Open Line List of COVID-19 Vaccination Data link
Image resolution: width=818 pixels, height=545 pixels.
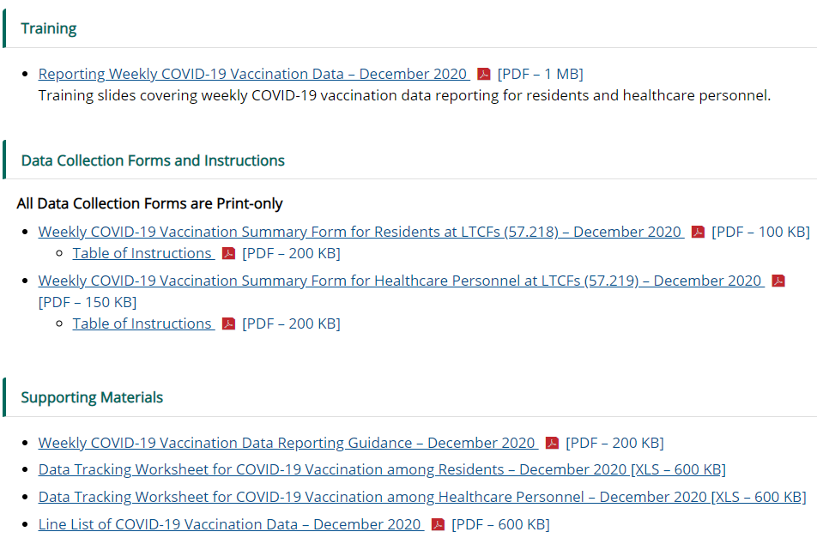point(230,524)
